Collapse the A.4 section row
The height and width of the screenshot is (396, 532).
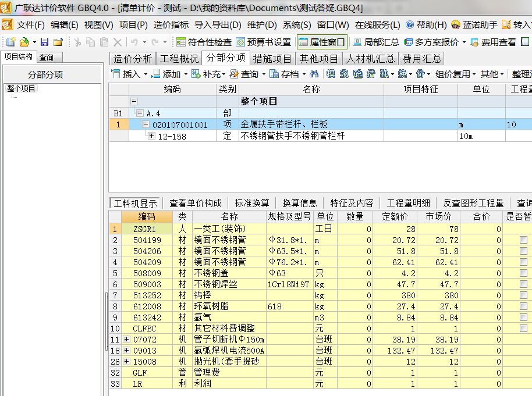[140, 113]
